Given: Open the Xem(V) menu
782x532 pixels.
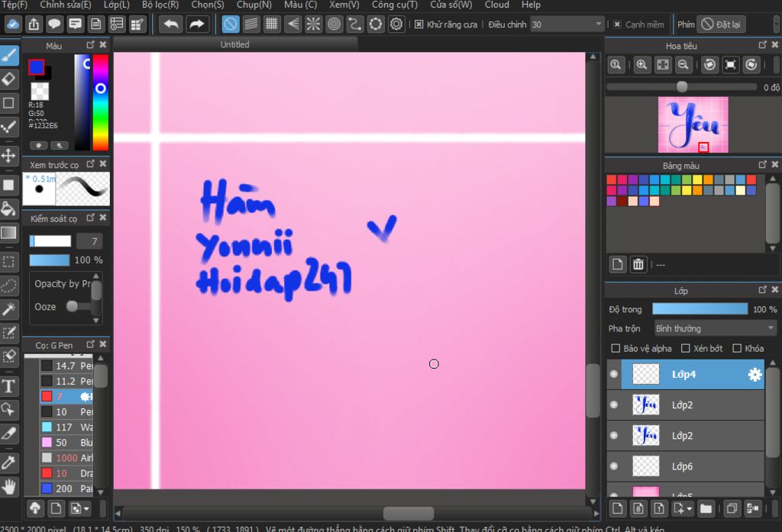Looking at the screenshot, I should 344,5.
